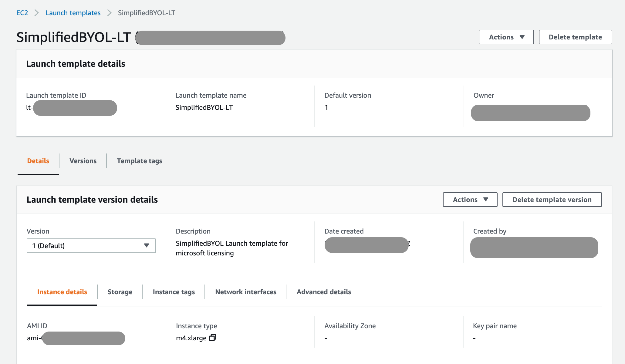The width and height of the screenshot is (625, 364).
Task: Open Actions menu for template version
Action: (470, 200)
